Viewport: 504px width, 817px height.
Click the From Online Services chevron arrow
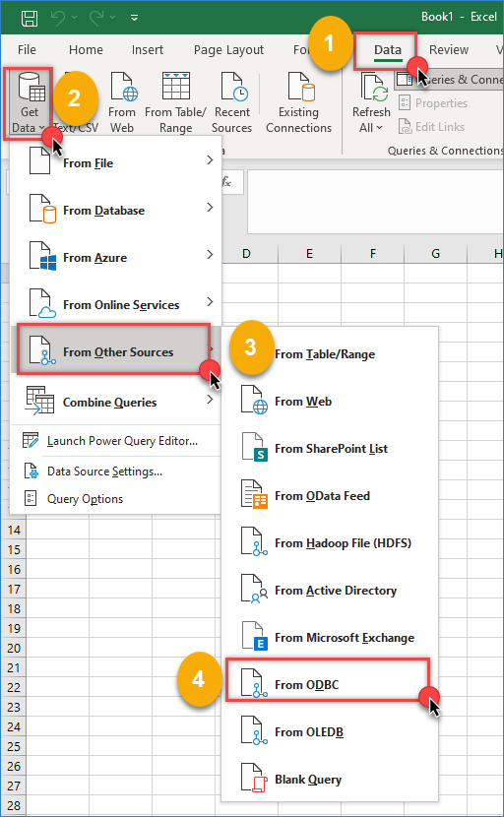(210, 301)
